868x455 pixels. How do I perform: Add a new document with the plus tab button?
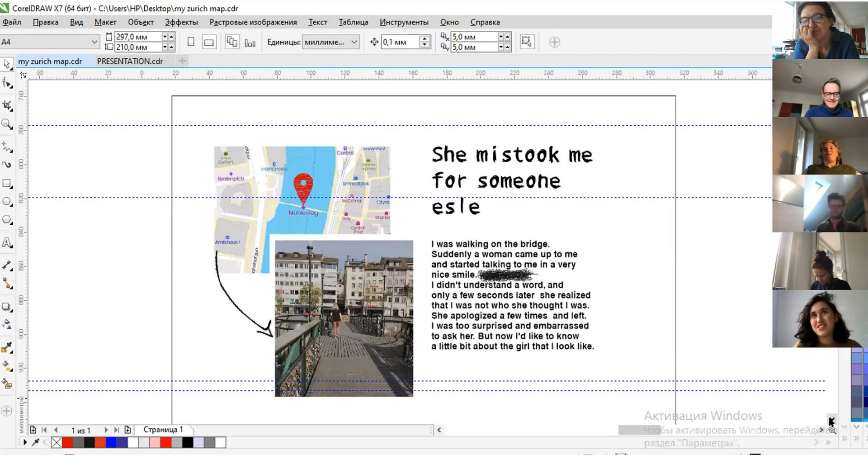pyautogui.click(x=182, y=61)
